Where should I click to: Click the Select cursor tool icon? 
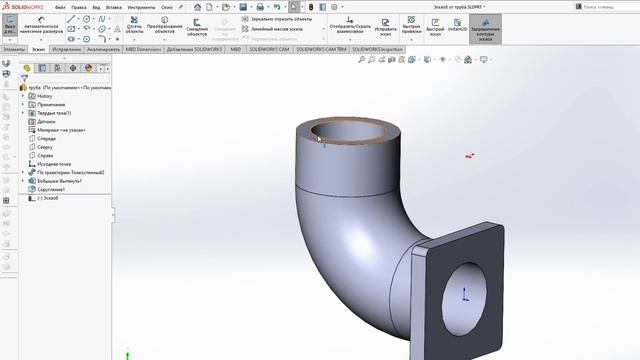coord(294,7)
